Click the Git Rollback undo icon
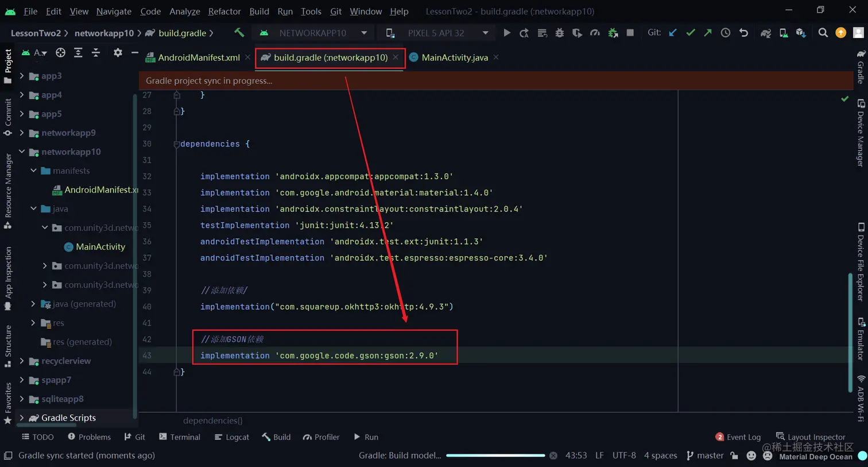 click(743, 33)
